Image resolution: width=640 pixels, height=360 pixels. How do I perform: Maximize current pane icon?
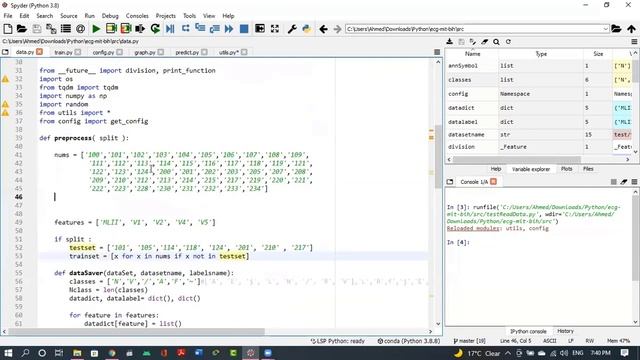pos(260,29)
